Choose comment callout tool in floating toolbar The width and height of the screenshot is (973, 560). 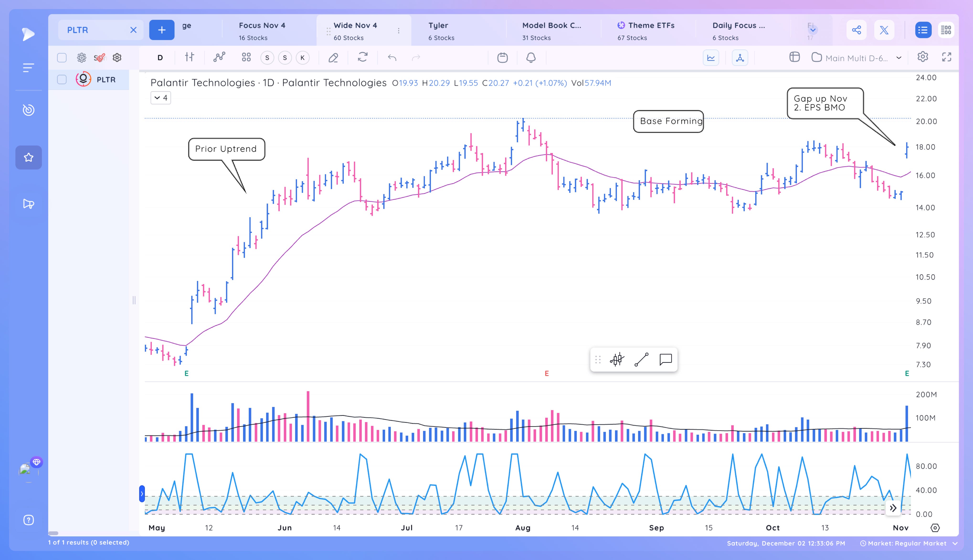click(x=666, y=360)
